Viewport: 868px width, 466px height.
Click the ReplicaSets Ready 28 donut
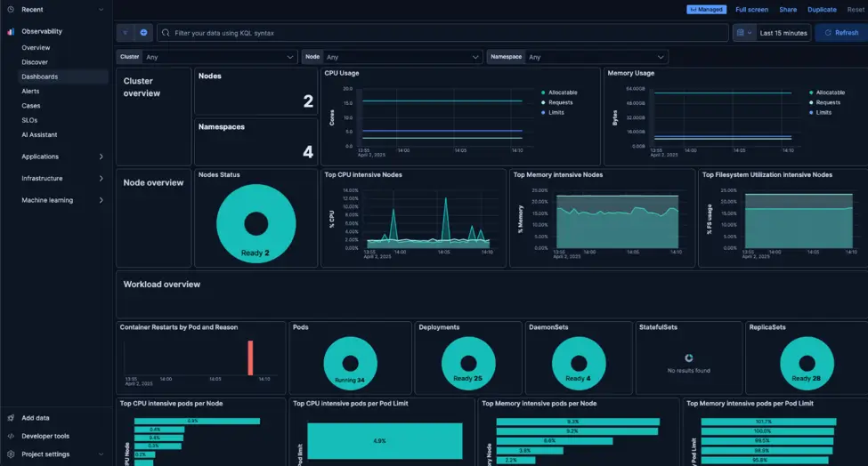pos(807,363)
